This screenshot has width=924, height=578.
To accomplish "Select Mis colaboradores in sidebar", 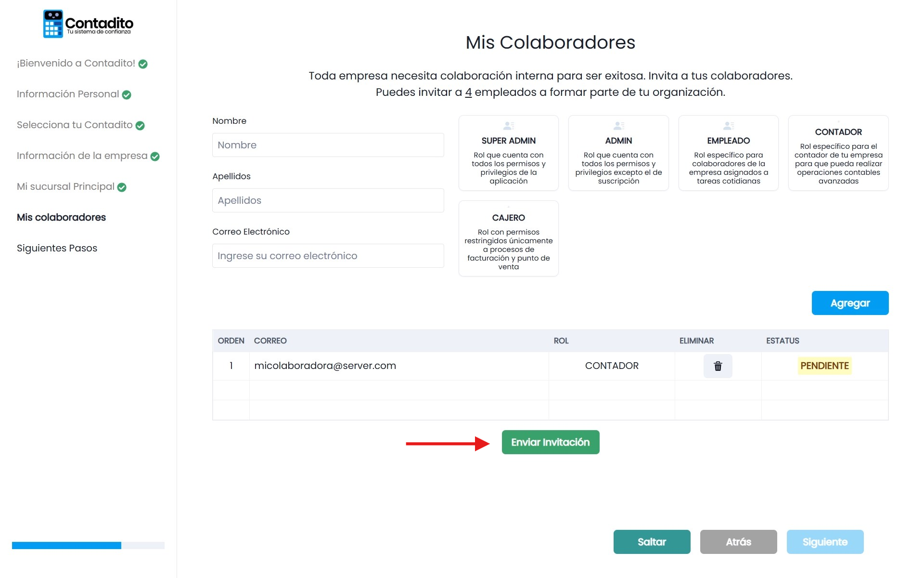I will click(61, 217).
